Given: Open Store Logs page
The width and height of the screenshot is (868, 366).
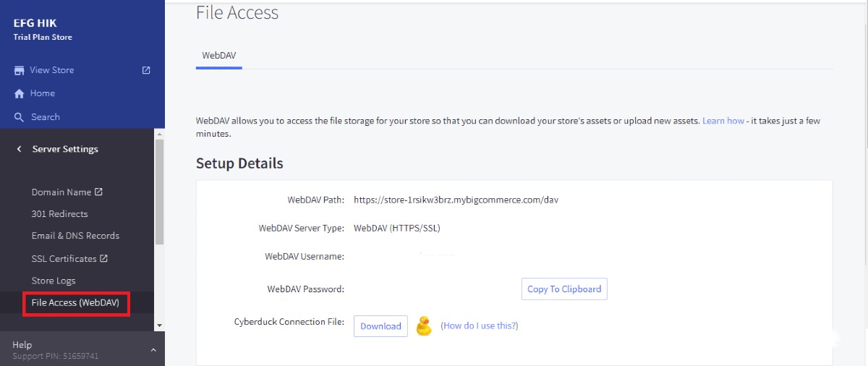Looking at the screenshot, I should 54,281.
